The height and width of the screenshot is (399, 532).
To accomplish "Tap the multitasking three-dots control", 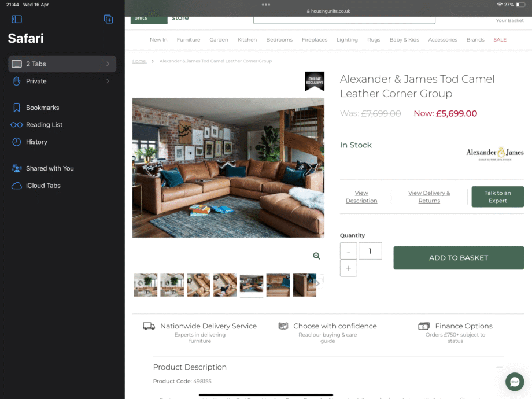I will [266, 5].
